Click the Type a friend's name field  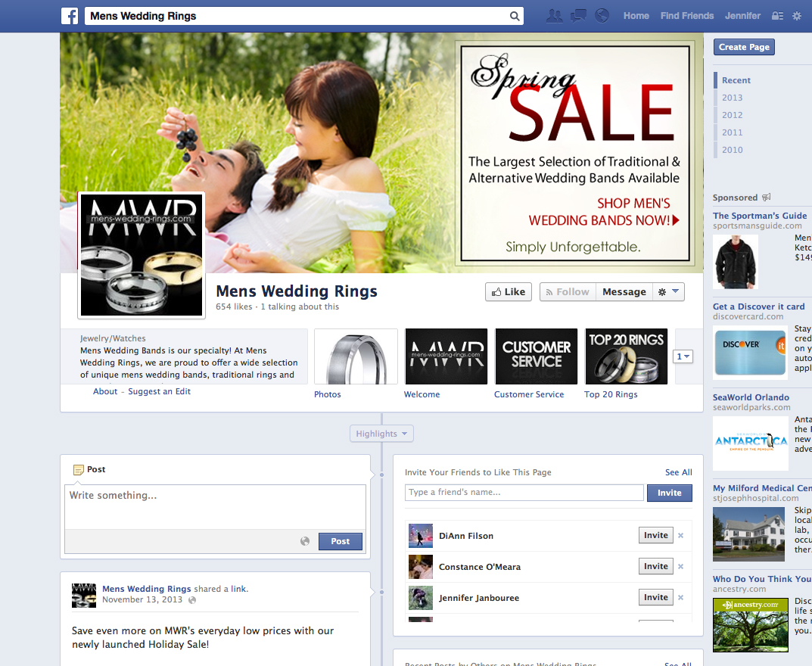click(x=524, y=493)
